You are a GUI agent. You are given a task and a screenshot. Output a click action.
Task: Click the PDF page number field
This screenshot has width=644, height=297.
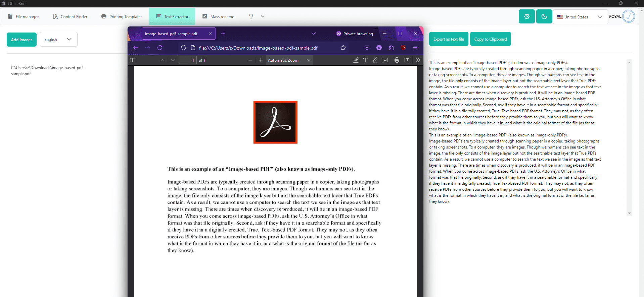tap(187, 60)
